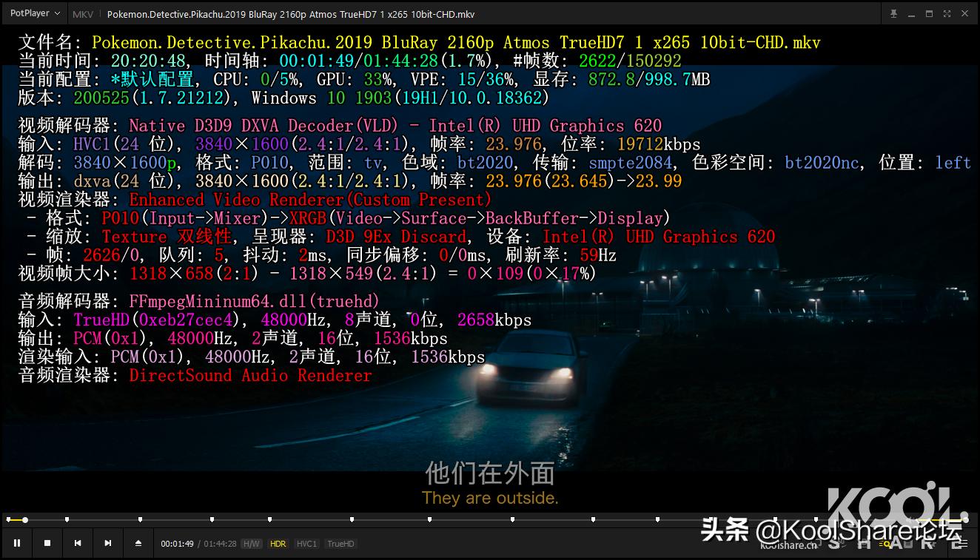This screenshot has height=560, width=980.
Task: Click the HVC1 codec badge
Action: pyautogui.click(x=306, y=543)
